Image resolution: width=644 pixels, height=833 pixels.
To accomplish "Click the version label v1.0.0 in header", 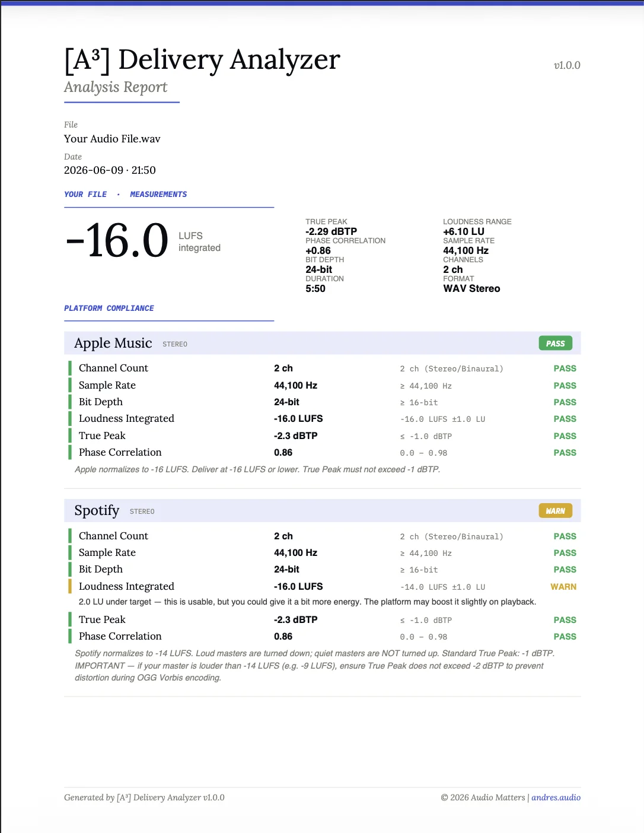I will 567,65.
